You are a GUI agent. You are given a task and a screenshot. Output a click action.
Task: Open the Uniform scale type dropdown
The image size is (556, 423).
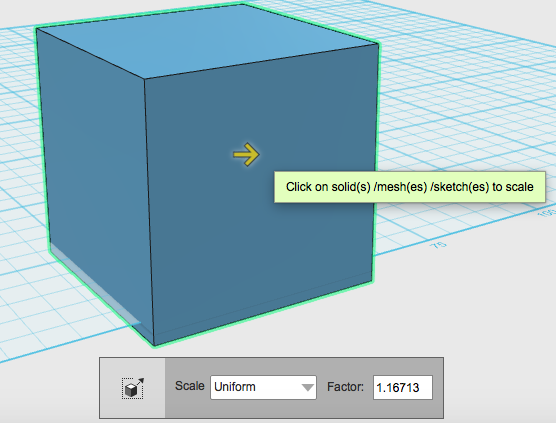pyautogui.click(x=263, y=387)
